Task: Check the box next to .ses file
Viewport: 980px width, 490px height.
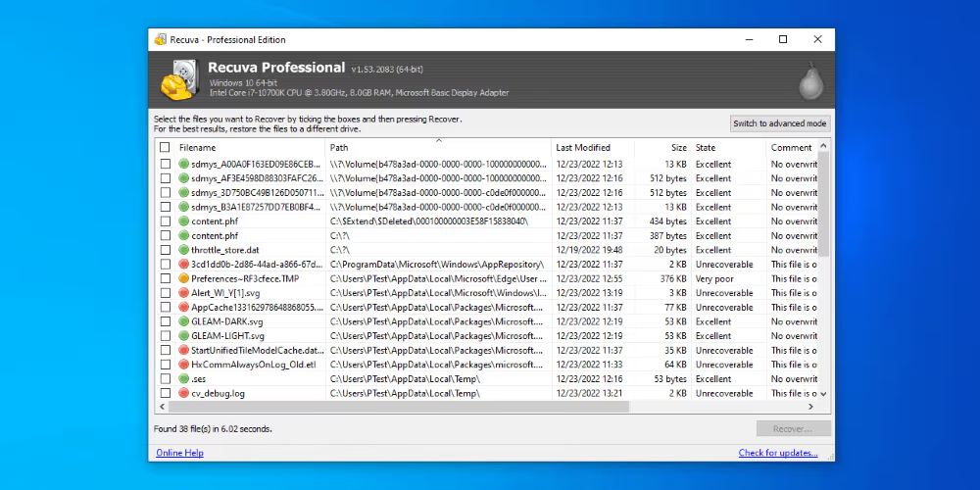Action: point(165,379)
